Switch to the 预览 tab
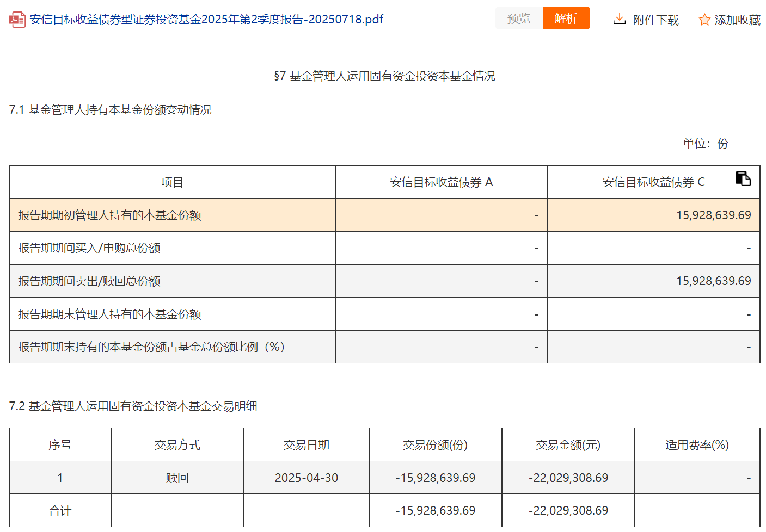The width and height of the screenshot is (766, 532). (519, 18)
